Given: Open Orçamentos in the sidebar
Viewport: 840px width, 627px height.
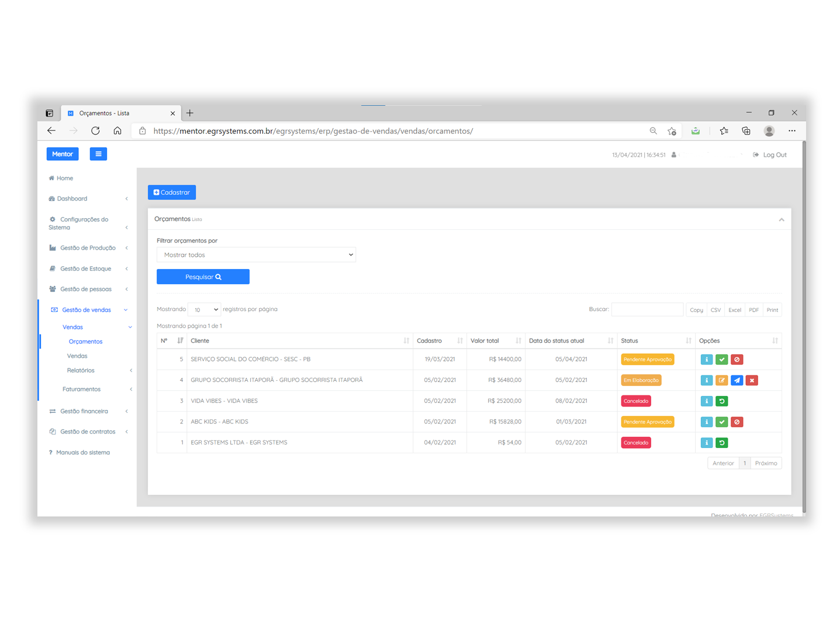Looking at the screenshot, I should pos(85,342).
